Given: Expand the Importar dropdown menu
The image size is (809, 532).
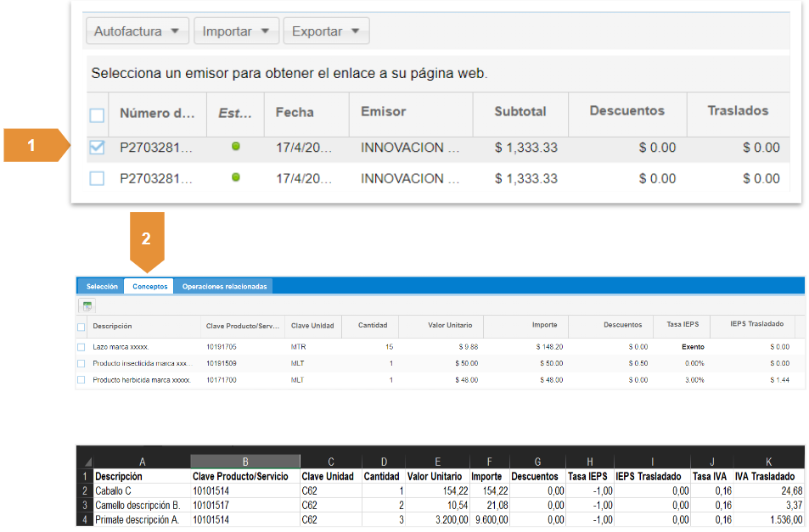Looking at the screenshot, I should coord(235,31).
